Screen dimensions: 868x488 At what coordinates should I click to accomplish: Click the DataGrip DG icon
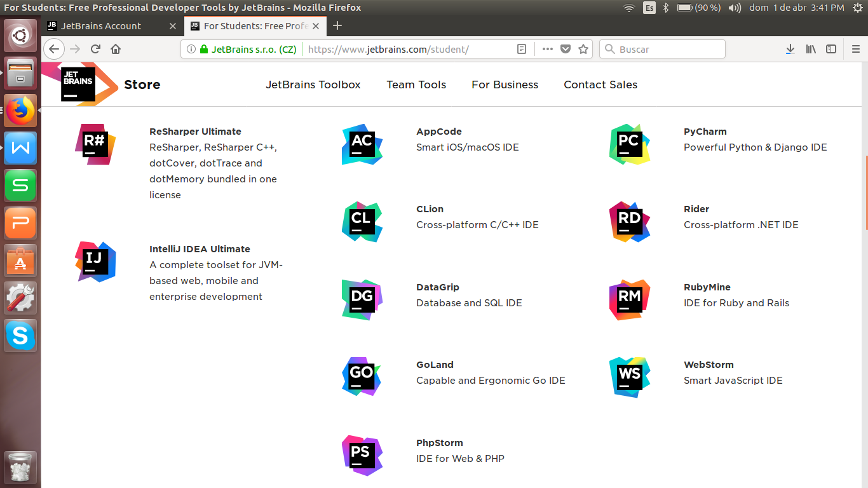[x=362, y=300]
